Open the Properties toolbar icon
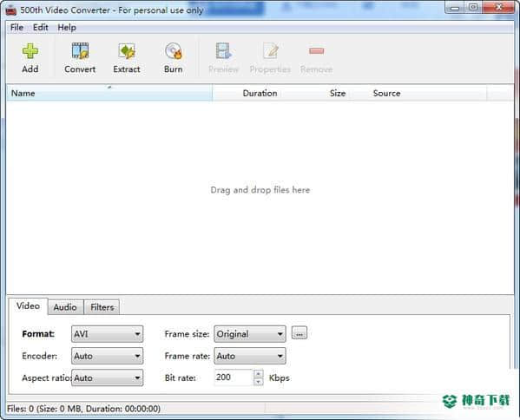This screenshot has width=520, height=420. 271,51
